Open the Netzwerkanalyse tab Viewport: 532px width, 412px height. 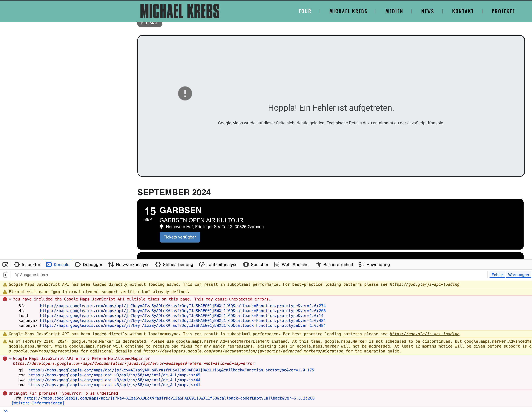pos(129,265)
